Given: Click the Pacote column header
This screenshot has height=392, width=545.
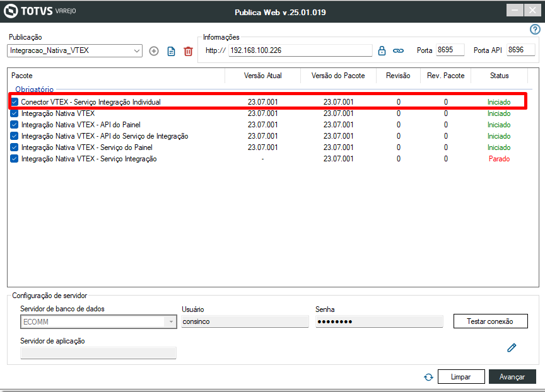Looking at the screenshot, I should [116, 76].
